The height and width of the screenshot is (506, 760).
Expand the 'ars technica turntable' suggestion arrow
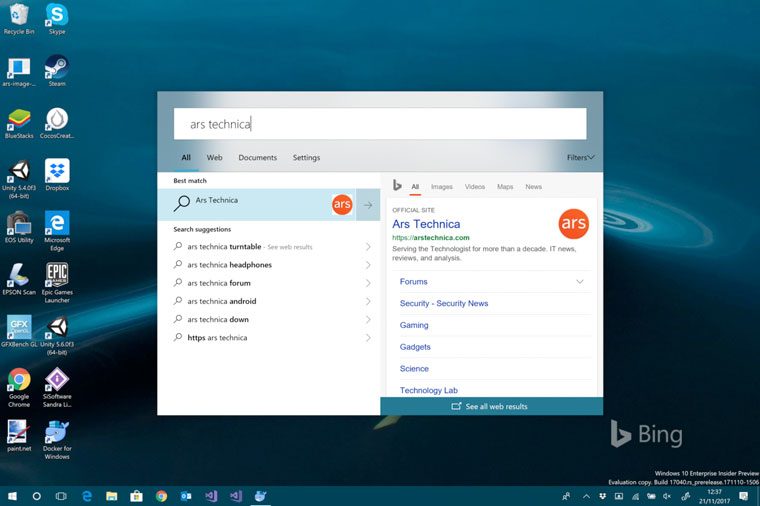click(368, 247)
